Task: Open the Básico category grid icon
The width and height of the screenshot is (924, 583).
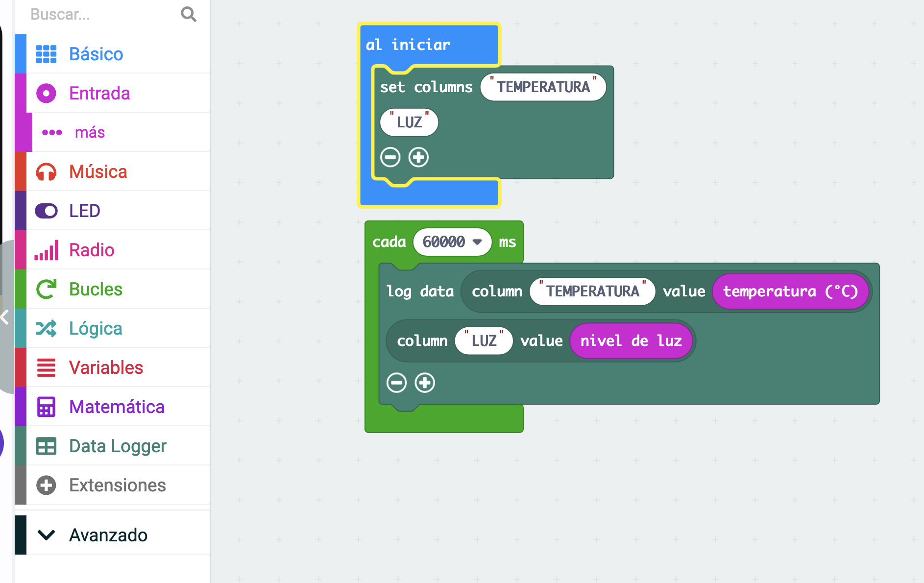Action: tap(46, 54)
